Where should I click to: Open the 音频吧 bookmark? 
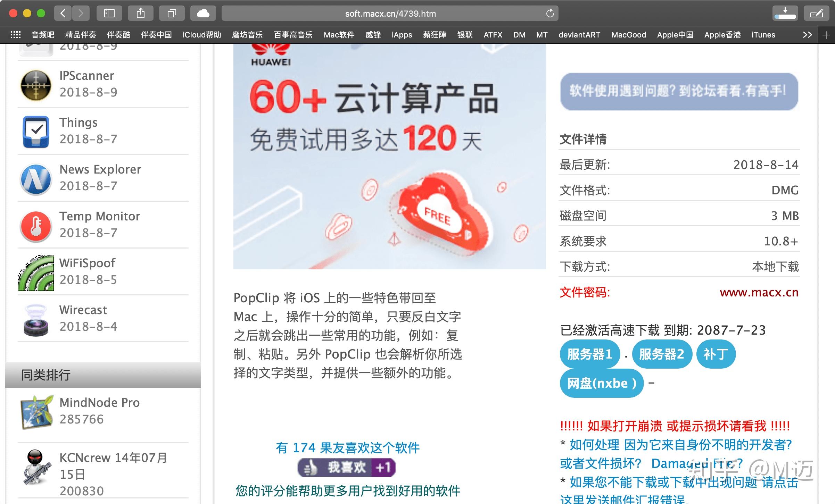coord(43,35)
